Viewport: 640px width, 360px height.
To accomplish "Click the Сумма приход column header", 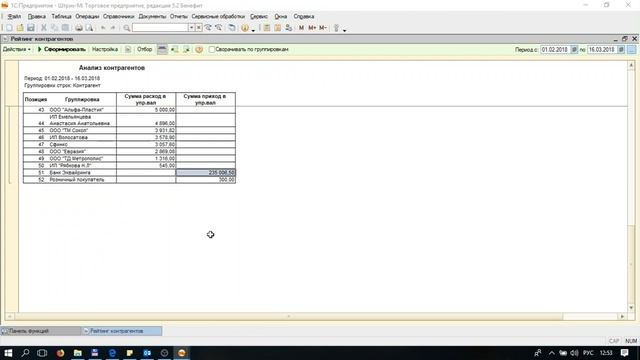I will click(205, 100).
